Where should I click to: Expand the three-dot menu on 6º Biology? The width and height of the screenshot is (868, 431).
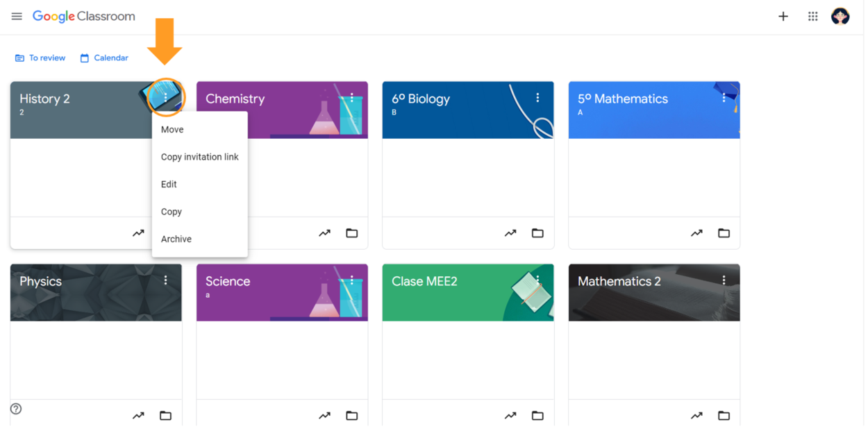click(x=537, y=98)
